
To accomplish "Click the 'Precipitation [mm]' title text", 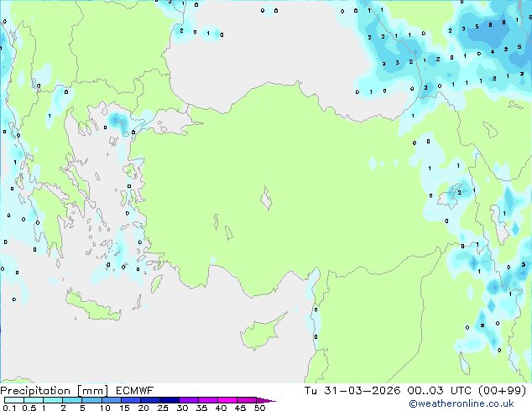I will point(54,391).
